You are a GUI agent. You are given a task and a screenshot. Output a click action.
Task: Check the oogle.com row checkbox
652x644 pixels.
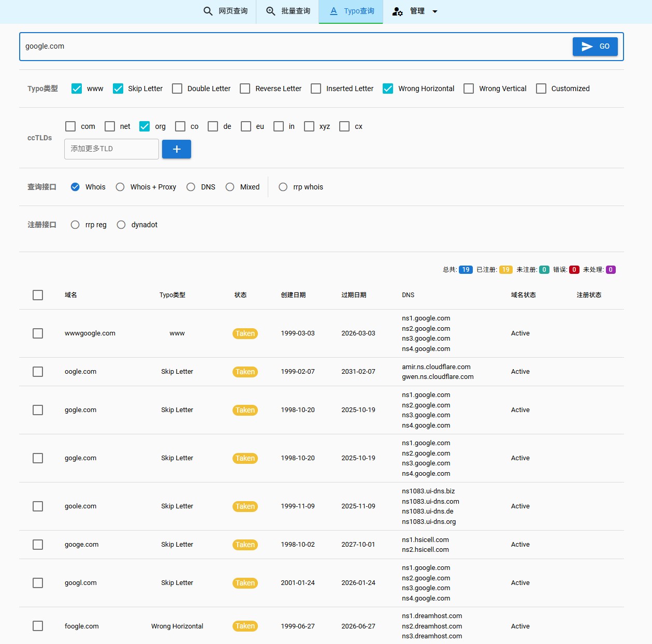pos(38,372)
